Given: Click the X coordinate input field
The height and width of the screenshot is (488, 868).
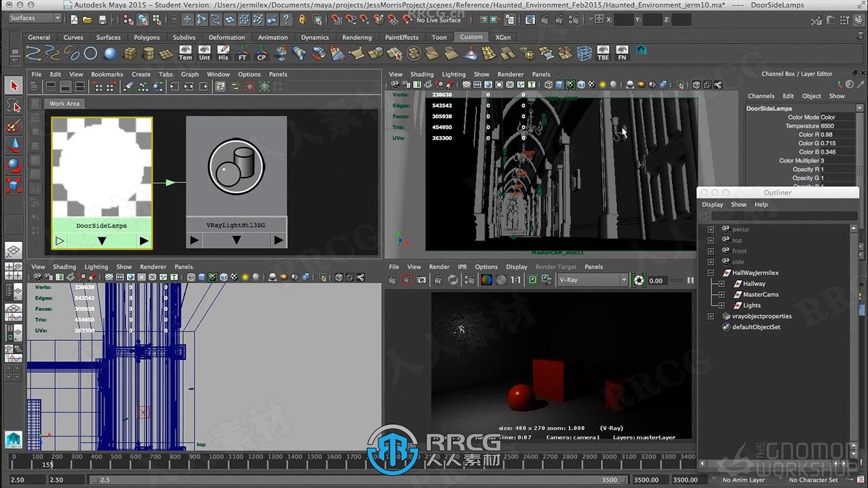Looking at the screenshot, I should pyautogui.click(x=623, y=20).
